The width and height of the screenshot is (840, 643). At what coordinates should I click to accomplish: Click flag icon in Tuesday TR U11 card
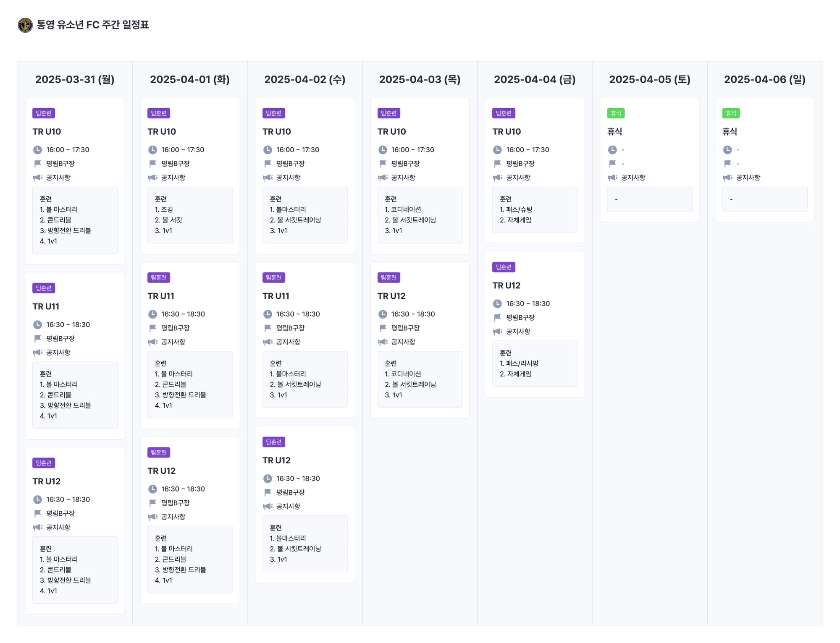coord(152,328)
